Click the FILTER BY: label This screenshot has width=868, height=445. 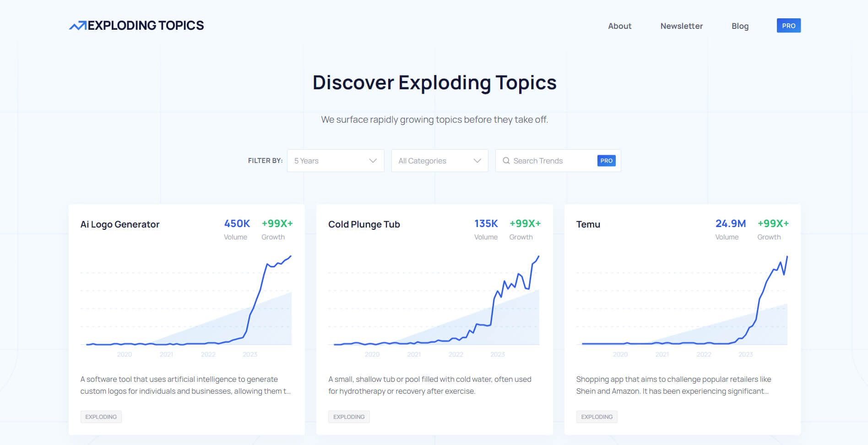[x=265, y=161]
